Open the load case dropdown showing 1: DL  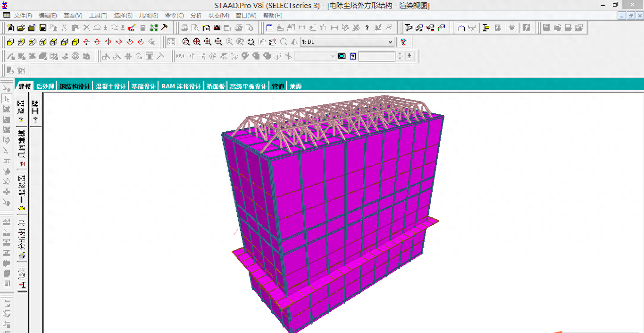click(347, 42)
